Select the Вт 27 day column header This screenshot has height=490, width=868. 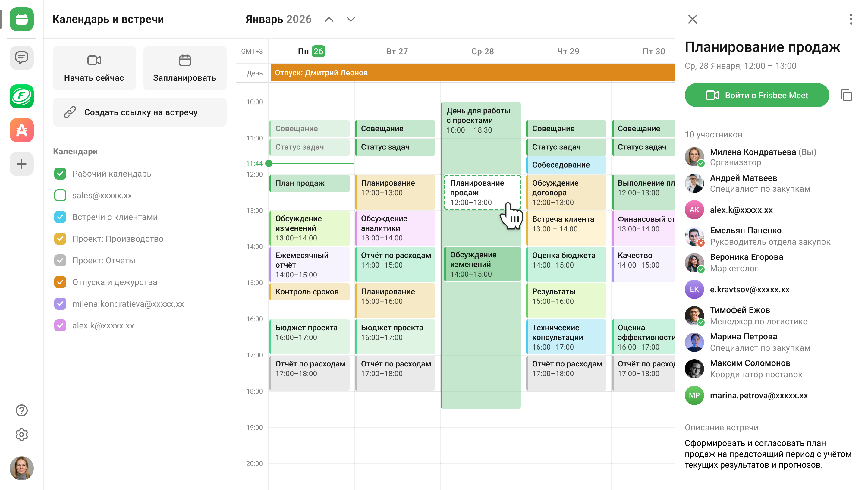pyautogui.click(x=397, y=51)
